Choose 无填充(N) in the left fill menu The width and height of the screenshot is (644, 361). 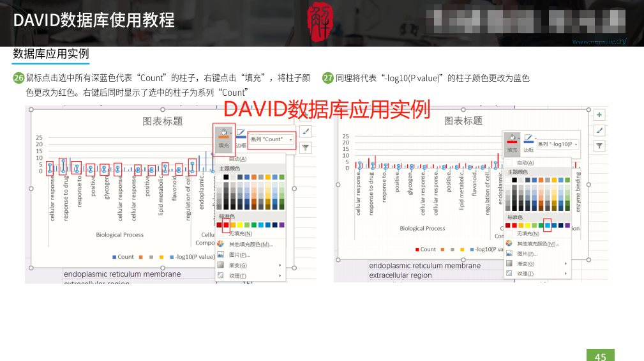241,234
